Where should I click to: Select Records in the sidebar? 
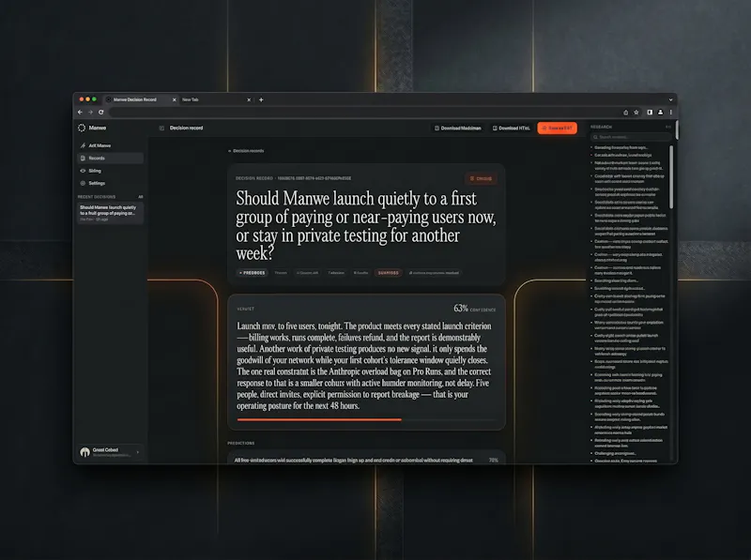pos(110,158)
